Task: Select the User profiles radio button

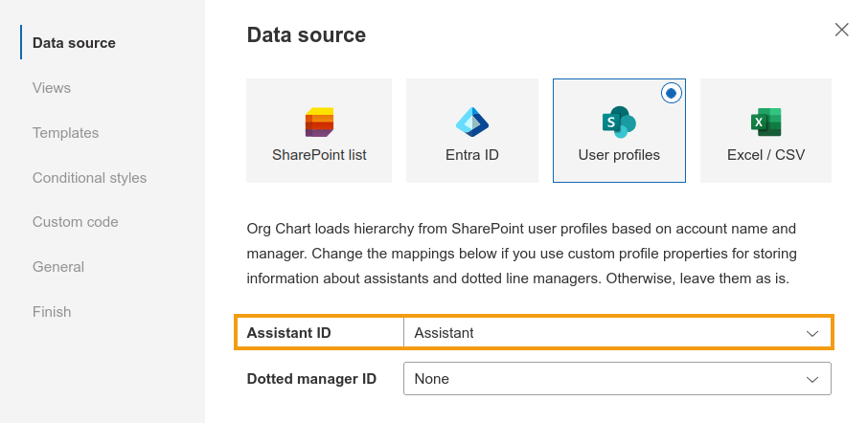Action: pos(671,94)
